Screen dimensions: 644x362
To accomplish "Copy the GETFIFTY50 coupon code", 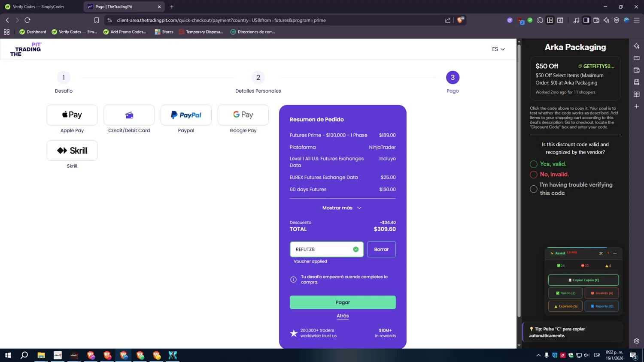I will [x=596, y=66].
